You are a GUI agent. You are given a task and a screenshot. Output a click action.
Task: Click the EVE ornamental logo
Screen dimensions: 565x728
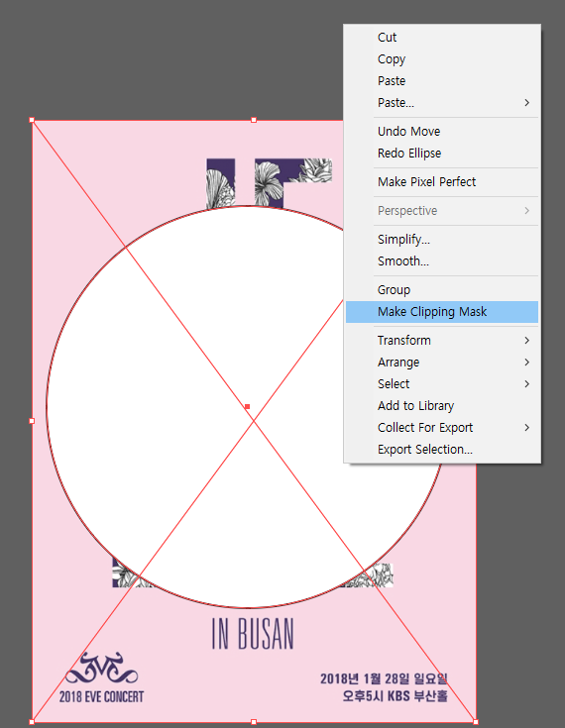point(102,669)
